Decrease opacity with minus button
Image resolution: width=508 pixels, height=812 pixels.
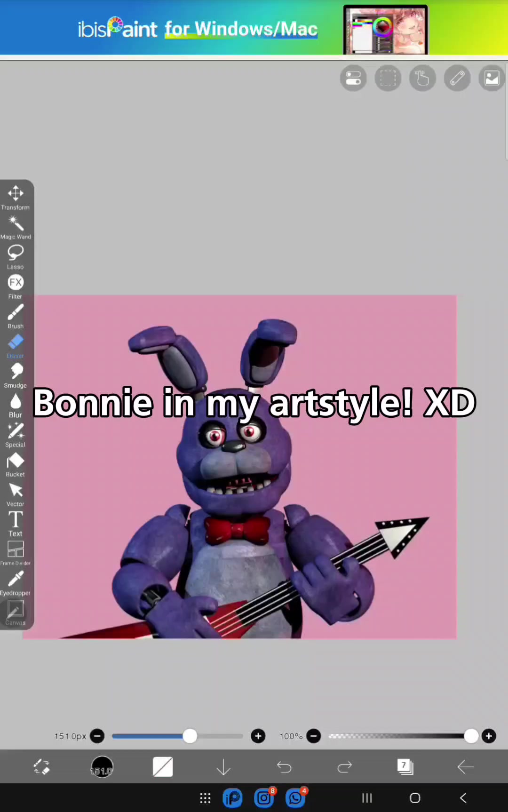(314, 736)
